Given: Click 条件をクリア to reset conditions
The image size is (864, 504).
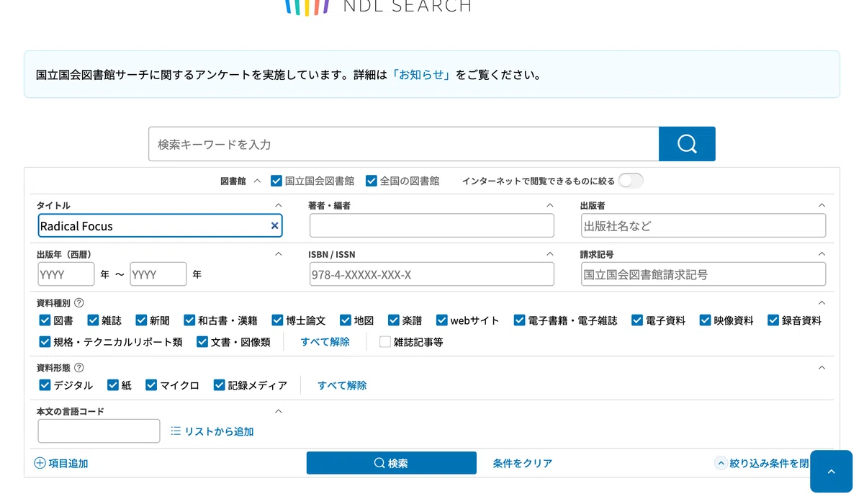Looking at the screenshot, I should 523,464.
